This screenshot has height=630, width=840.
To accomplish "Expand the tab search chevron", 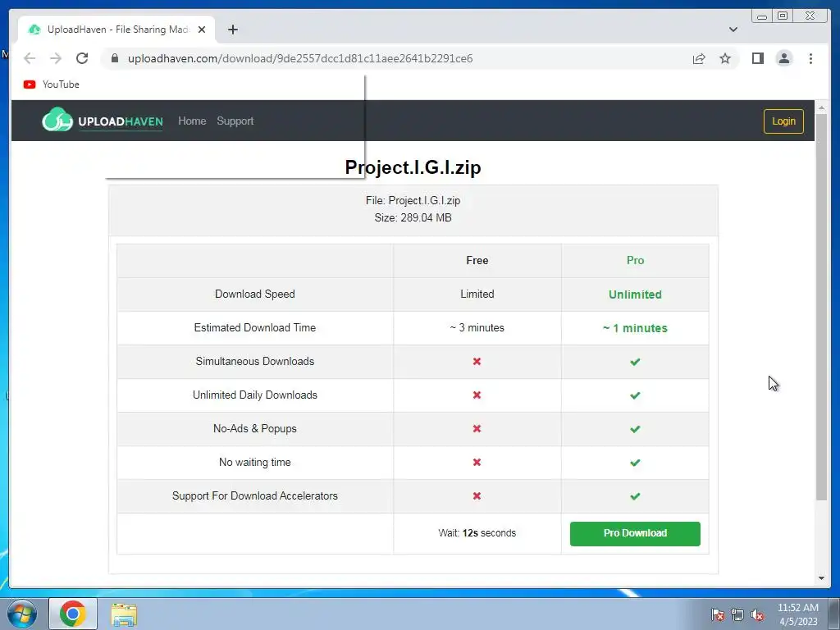I will pos(733,30).
